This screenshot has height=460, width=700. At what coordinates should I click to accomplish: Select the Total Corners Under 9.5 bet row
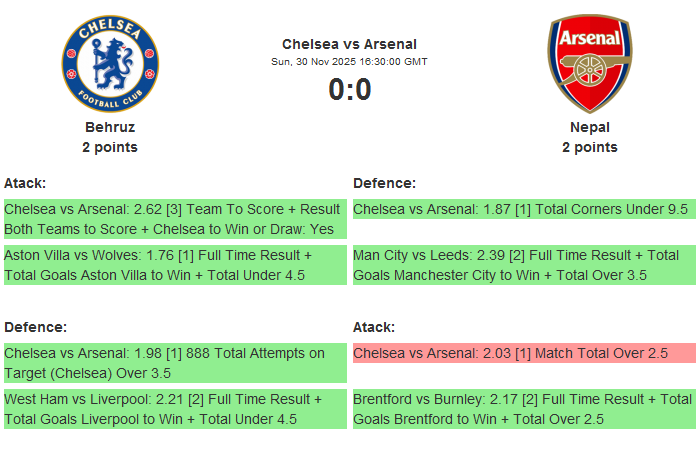click(524, 209)
